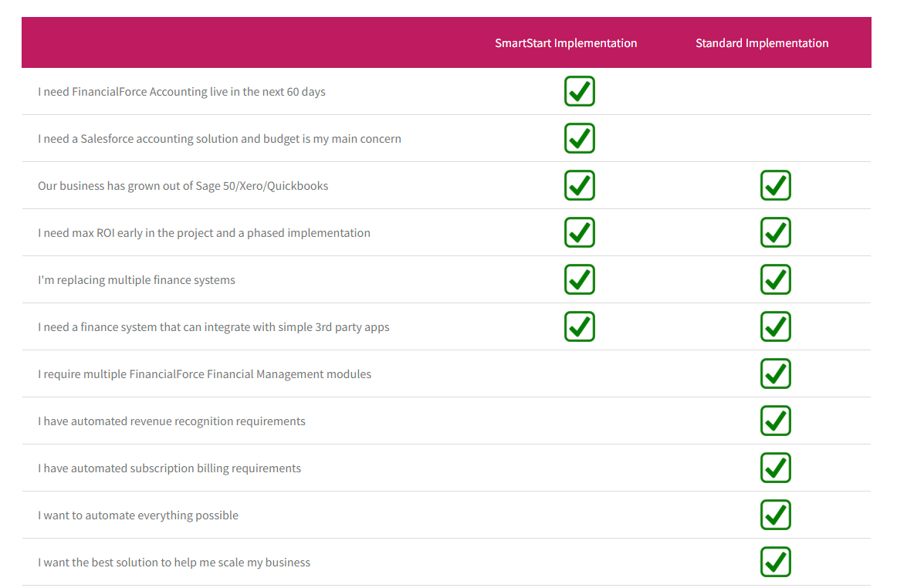Click Standard checkmark for automated subscription billing

tap(775, 468)
